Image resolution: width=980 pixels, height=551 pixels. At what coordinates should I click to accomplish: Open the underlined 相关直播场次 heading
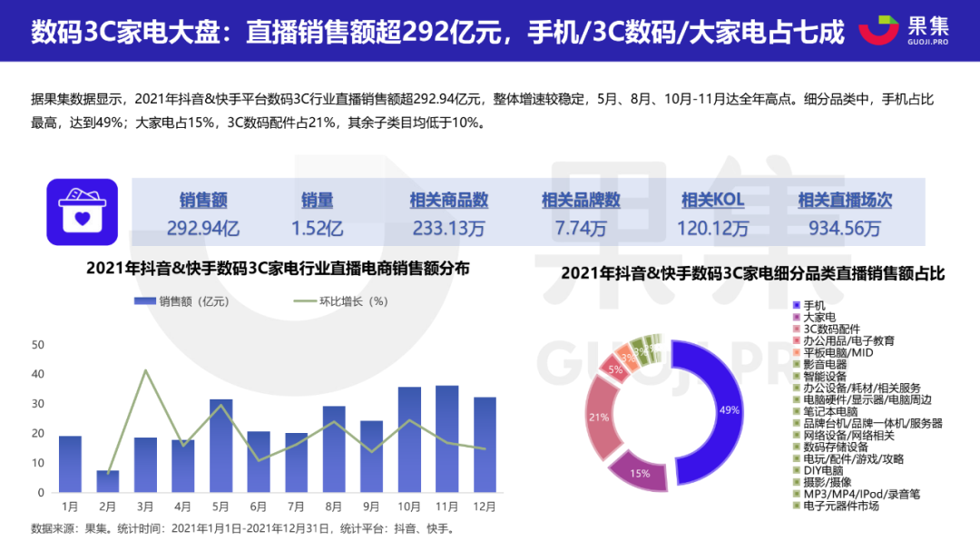845,200
